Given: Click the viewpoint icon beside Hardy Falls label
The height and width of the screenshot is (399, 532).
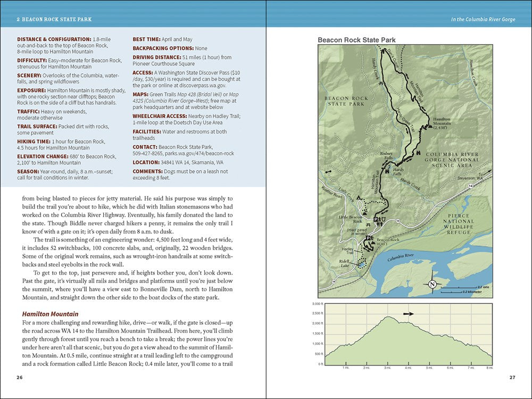Looking at the screenshot, I should (x=387, y=170).
